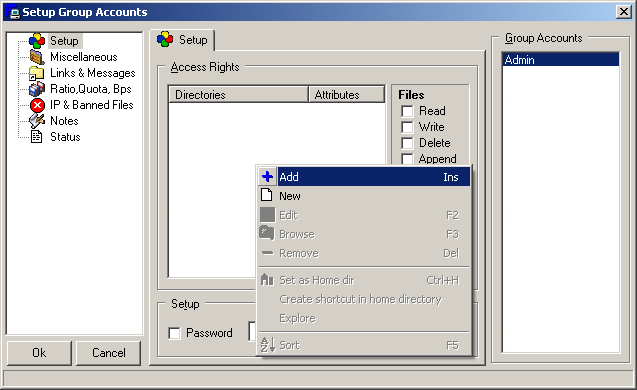Image resolution: width=637 pixels, height=390 pixels.
Task: Choose Add from the context menu
Action: (364, 177)
